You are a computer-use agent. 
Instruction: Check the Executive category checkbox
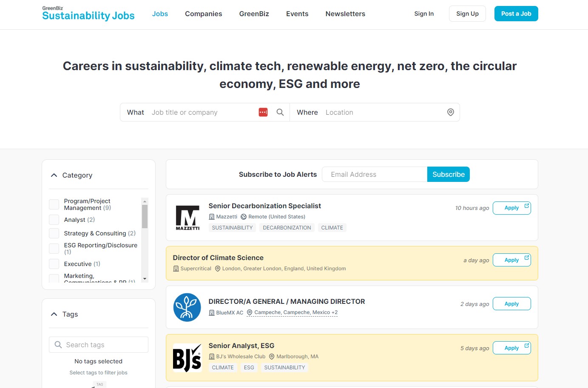click(54, 264)
